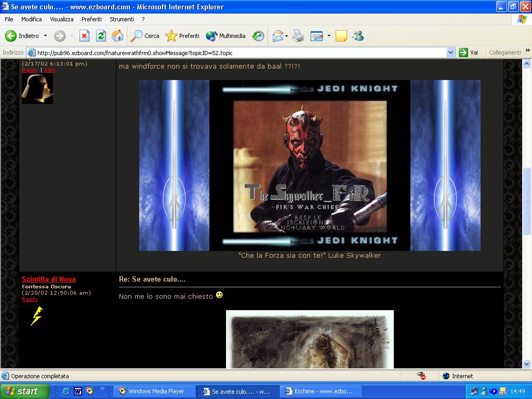
Task: Click the page icon in address bar
Action: click(32, 52)
